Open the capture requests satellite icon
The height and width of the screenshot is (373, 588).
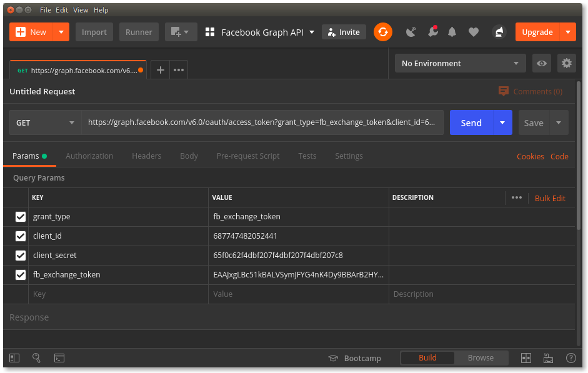(x=411, y=32)
